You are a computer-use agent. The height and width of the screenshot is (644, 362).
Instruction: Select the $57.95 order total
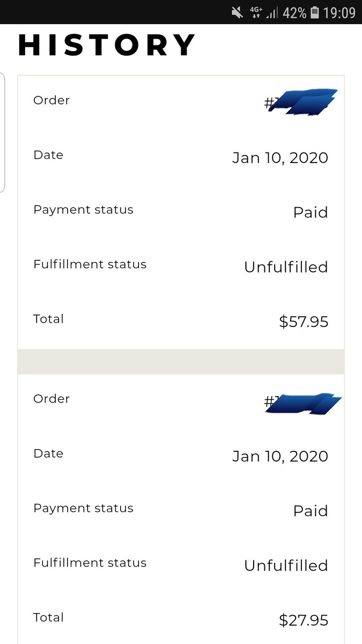click(304, 322)
